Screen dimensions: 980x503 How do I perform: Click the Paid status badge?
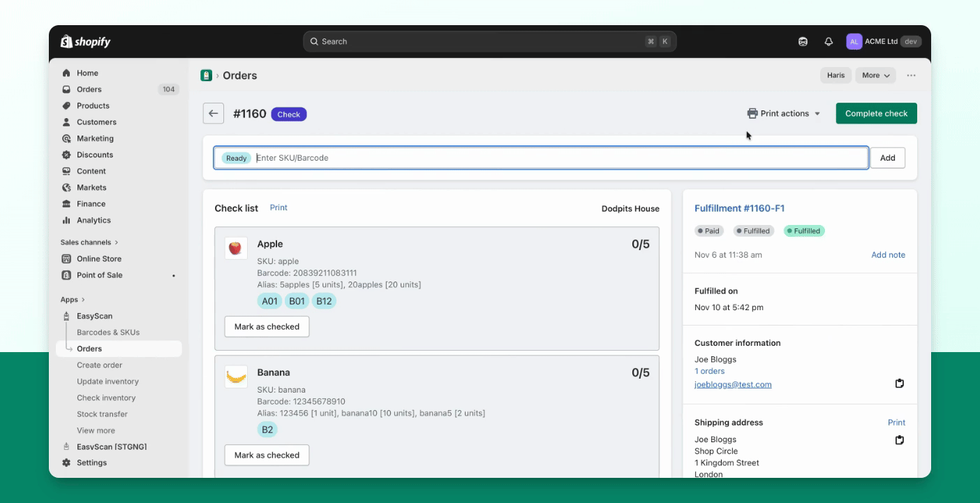(708, 231)
